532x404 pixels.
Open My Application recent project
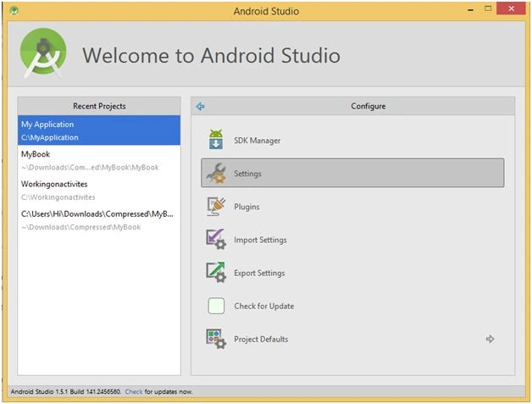(x=99, y=130)
